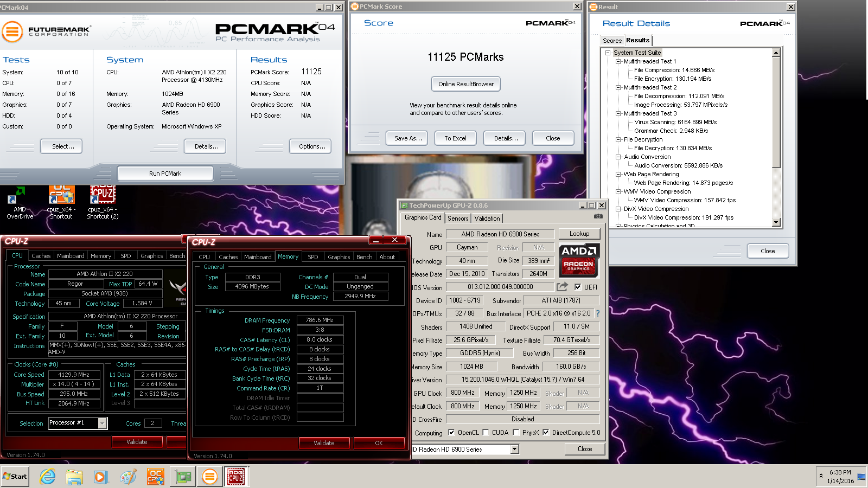
Task: Open the Processor #1 selection dropdown in CPU-Z
Action: tap(102, 423)
